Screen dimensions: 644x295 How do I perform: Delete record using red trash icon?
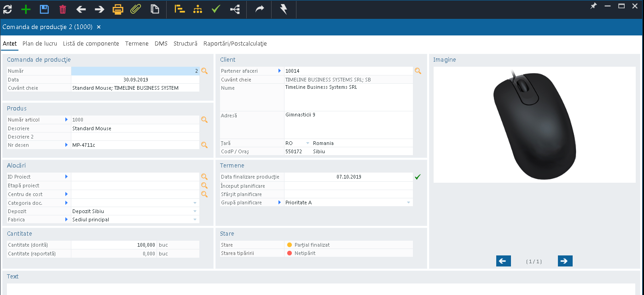63,9
